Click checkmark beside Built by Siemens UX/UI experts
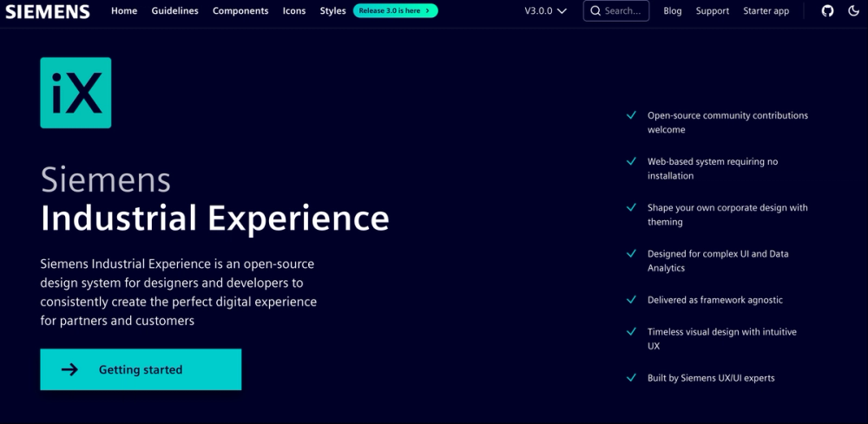Screen dimensions: 868x424 tap(631, 377)
